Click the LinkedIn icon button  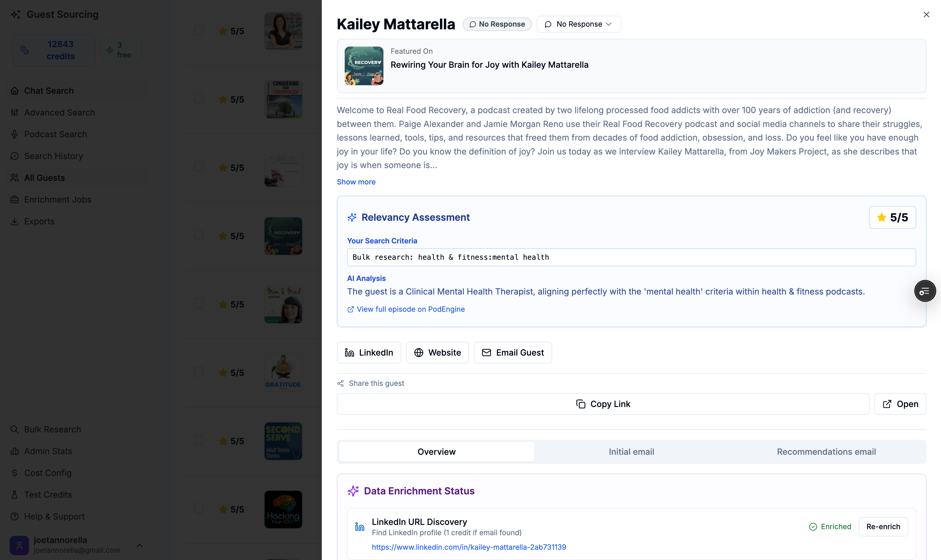[x=369, y=353]
